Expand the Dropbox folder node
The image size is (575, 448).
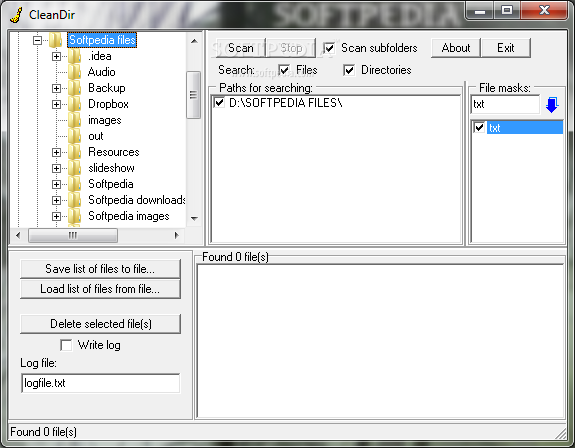click(x=56, y=104)
